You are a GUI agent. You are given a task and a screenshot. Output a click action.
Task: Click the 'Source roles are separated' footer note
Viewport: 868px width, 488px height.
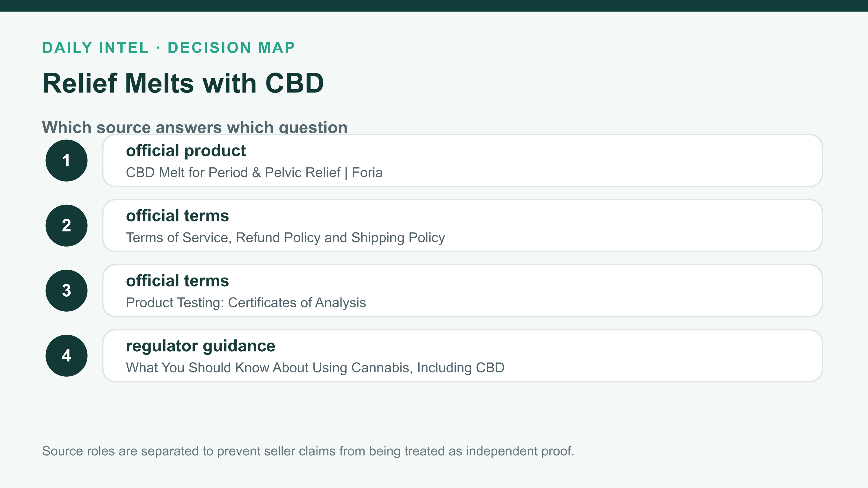coord(308,451)
